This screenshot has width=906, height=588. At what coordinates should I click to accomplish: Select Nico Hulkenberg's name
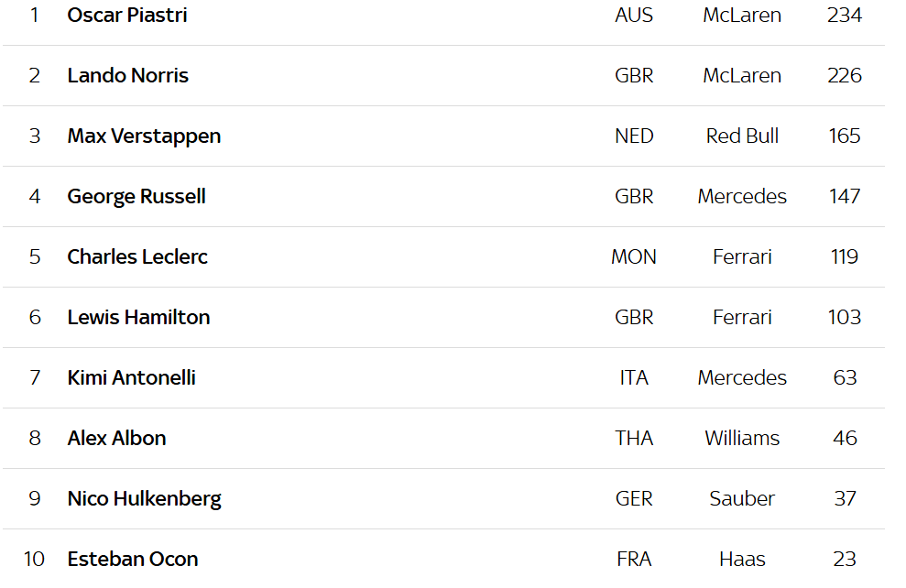coord(144,499)
